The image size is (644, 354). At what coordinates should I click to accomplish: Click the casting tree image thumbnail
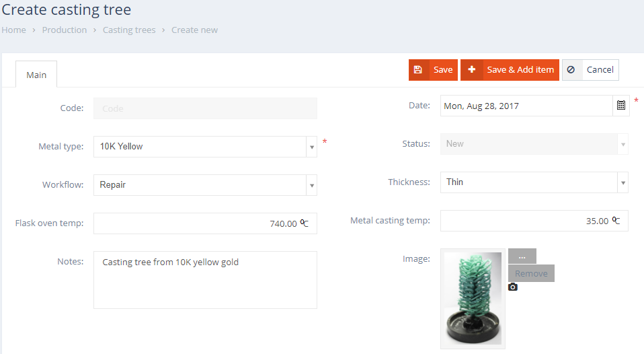(x=473, y=298)
